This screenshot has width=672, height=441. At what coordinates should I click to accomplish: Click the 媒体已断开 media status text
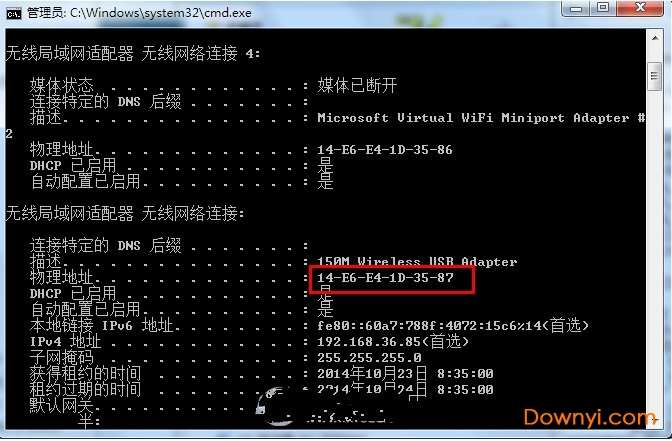tap(357, 85)
